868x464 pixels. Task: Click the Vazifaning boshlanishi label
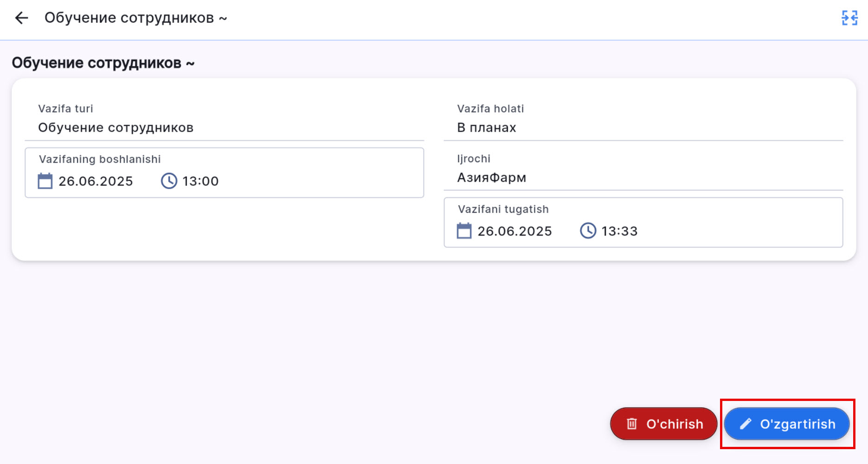[100, 159]
